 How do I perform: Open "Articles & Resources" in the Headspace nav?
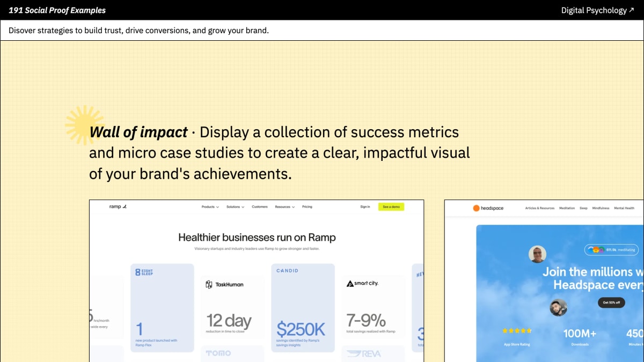(540, 208)
